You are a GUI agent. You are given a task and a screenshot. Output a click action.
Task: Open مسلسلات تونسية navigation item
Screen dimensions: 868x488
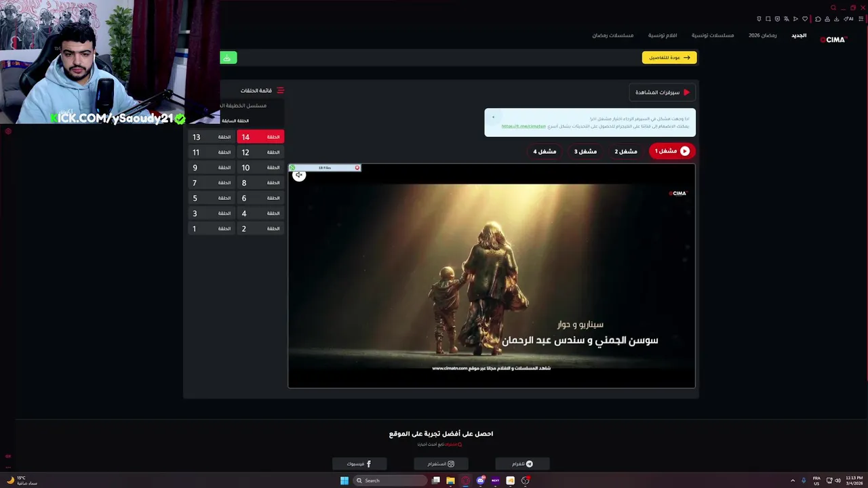coord(713,35)
